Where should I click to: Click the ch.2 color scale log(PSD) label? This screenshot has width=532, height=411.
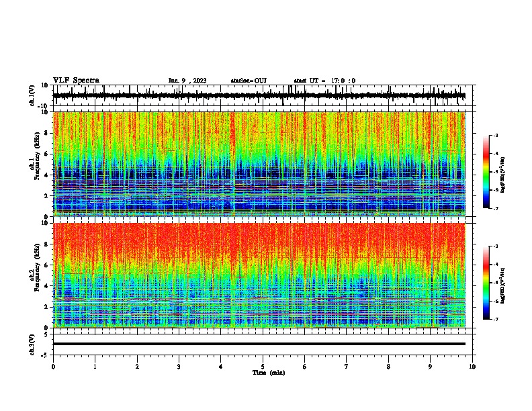click(x=503, y=285)
